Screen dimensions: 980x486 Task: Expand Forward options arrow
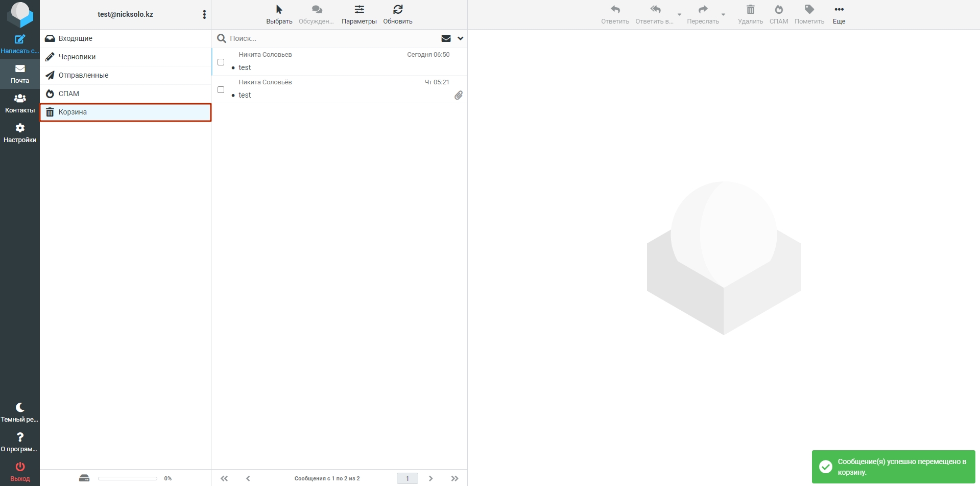[x=723, y=14]
